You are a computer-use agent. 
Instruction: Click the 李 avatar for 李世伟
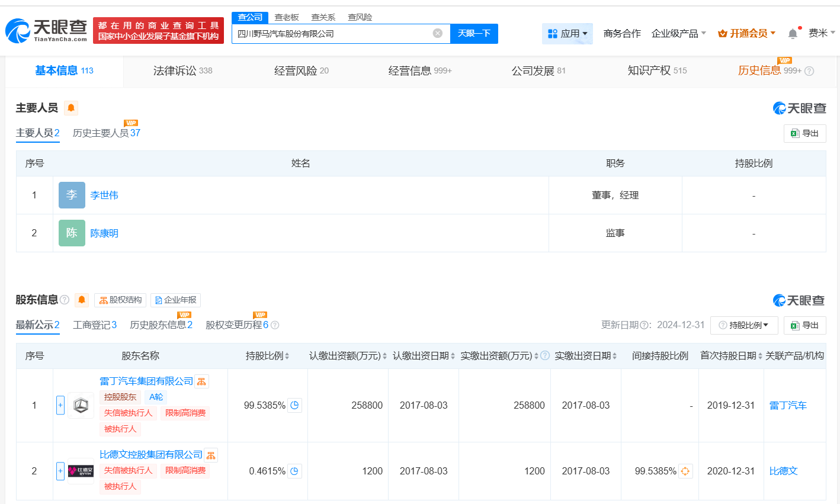72,195
